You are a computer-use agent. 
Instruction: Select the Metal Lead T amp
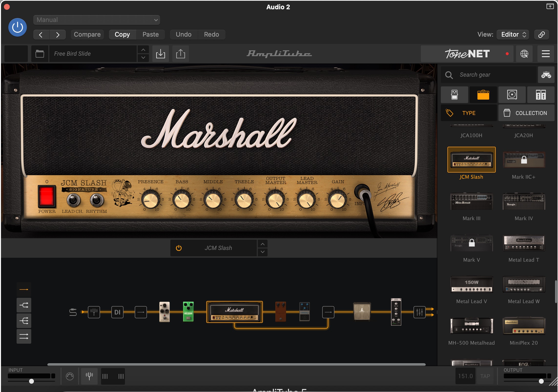click(524, 243)
